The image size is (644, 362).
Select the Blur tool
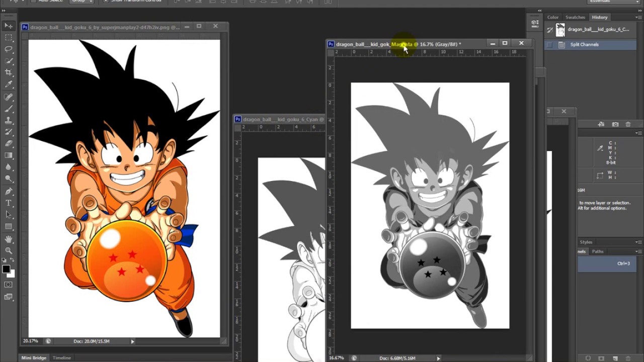9,167
